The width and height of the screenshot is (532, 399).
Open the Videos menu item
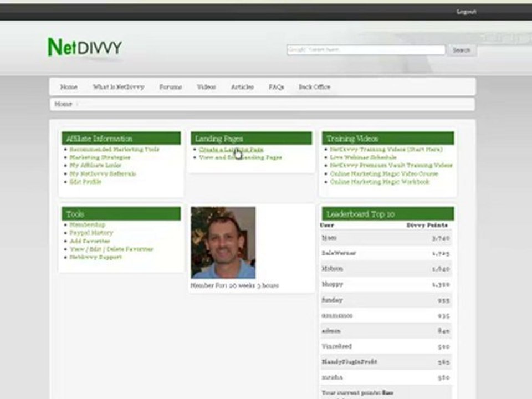click(x=206, y=87)
